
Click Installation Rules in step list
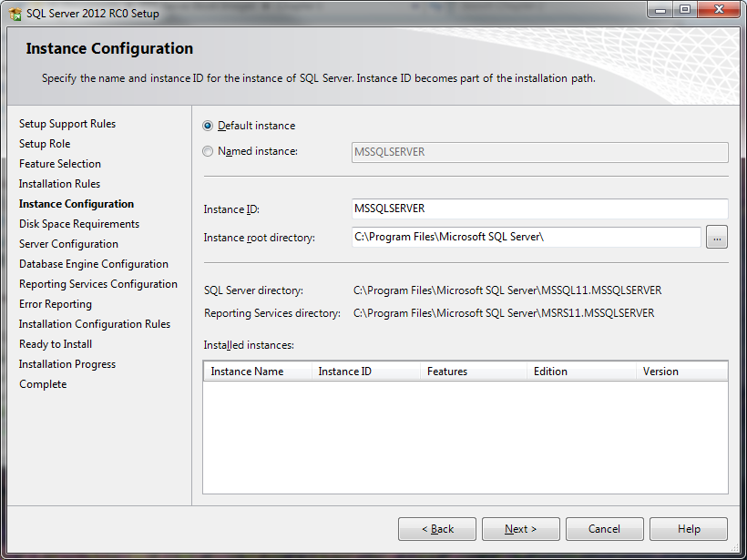click(x=59, y=184)
